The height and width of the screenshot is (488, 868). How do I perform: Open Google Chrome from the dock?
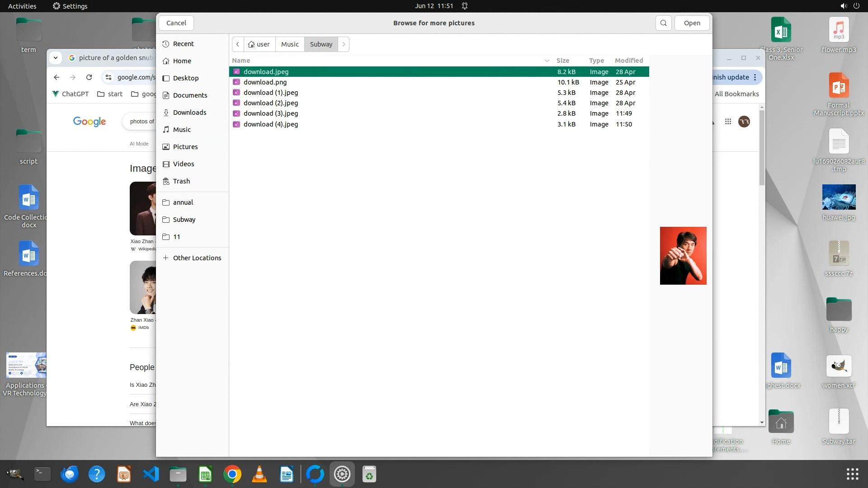[x=232, y=474]
